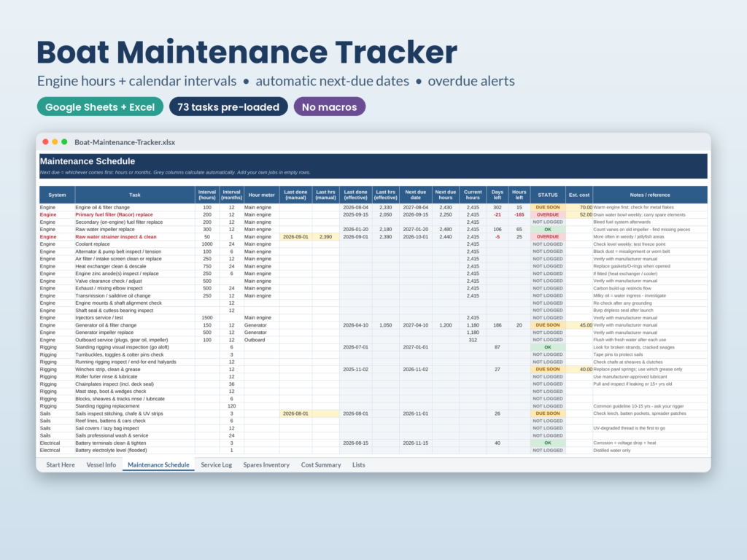This screenshot has height=560, width=747.
Task: Click the Google Sheets + Excel badge
Action: [100, 106]
